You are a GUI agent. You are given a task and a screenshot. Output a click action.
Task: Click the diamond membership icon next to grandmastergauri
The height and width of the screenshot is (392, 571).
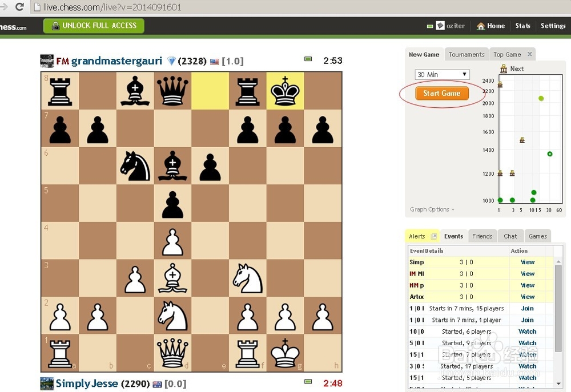[171, 61]
